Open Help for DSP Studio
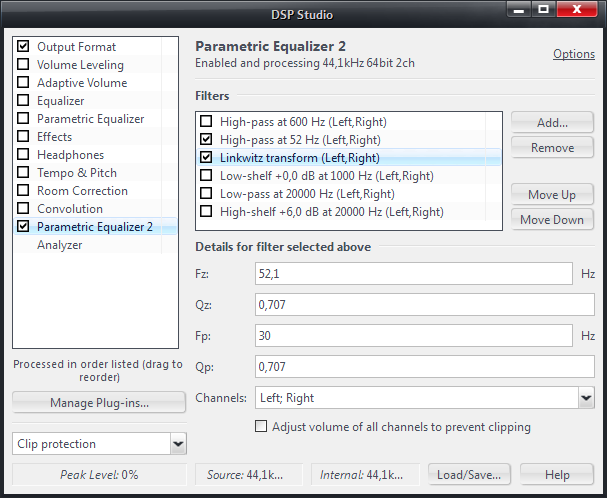Viewport: 607px width, 498px height. tap(557, 475)
